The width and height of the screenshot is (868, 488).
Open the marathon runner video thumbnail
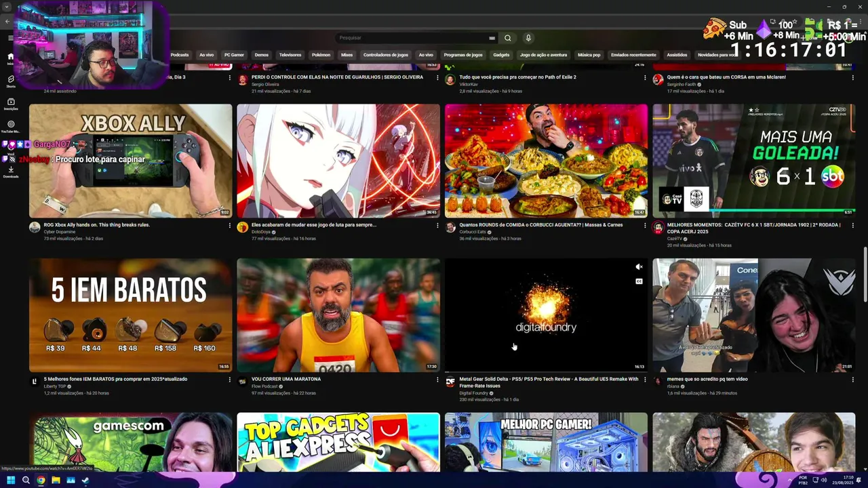click(338, 315)
